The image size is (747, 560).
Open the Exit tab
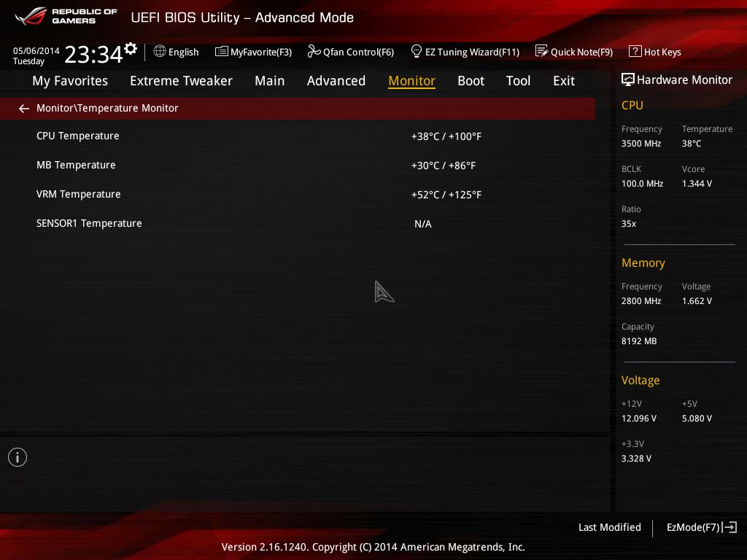[x=564, y=81]
